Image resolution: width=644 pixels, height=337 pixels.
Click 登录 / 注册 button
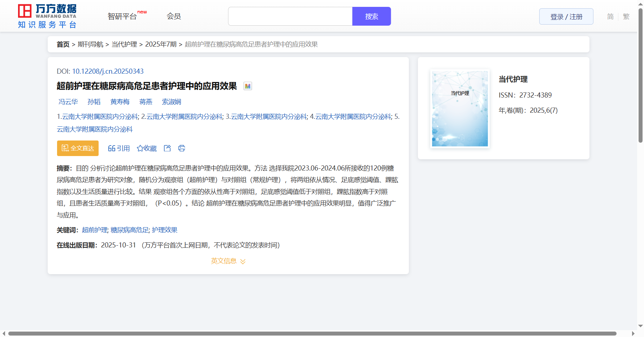click(x=566, y=17)
